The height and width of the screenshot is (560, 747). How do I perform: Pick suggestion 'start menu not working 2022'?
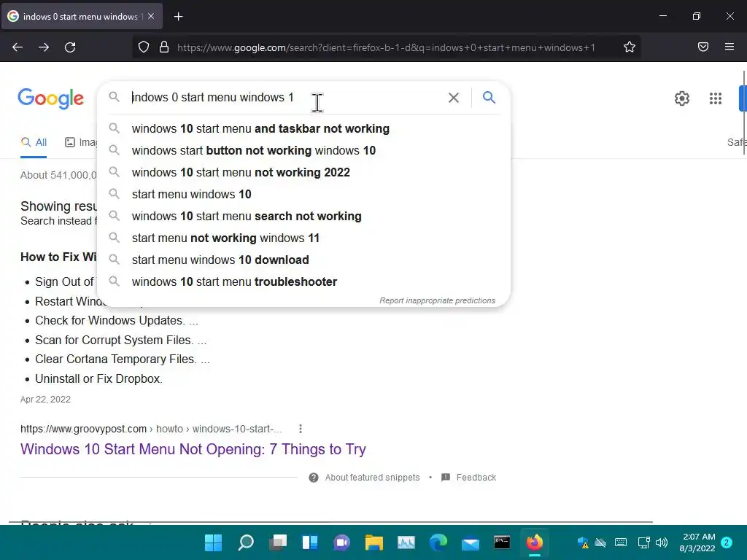303,172
